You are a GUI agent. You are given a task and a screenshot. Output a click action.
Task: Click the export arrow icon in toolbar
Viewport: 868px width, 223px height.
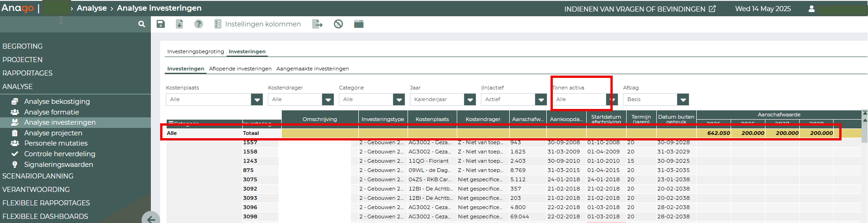pos(317,24)
